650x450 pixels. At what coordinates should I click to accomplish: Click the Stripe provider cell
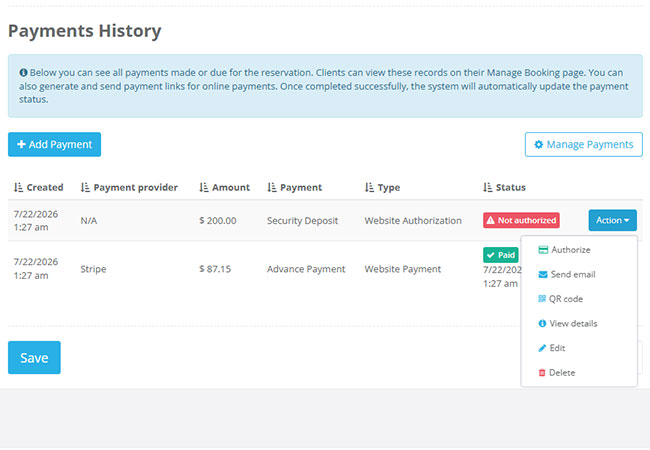tap(93, 269)
